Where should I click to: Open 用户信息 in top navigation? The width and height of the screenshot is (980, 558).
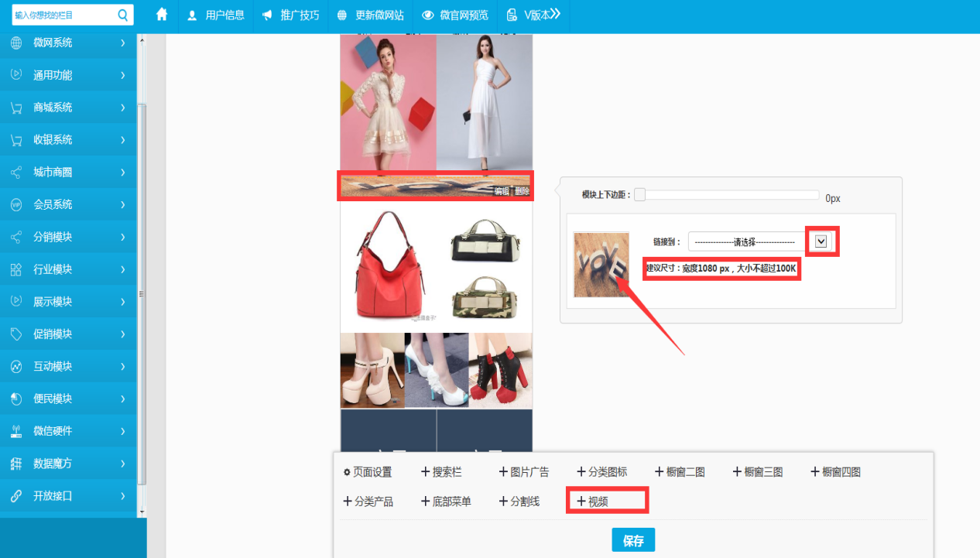tap(216, 15)
